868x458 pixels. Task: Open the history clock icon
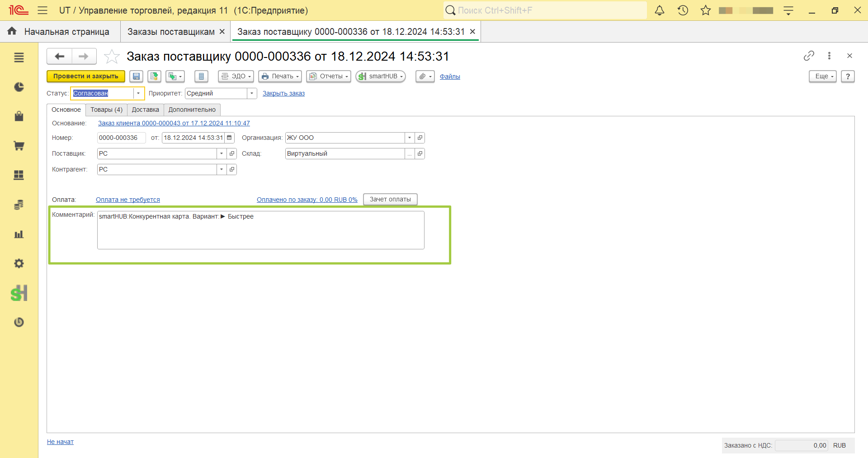683,10
